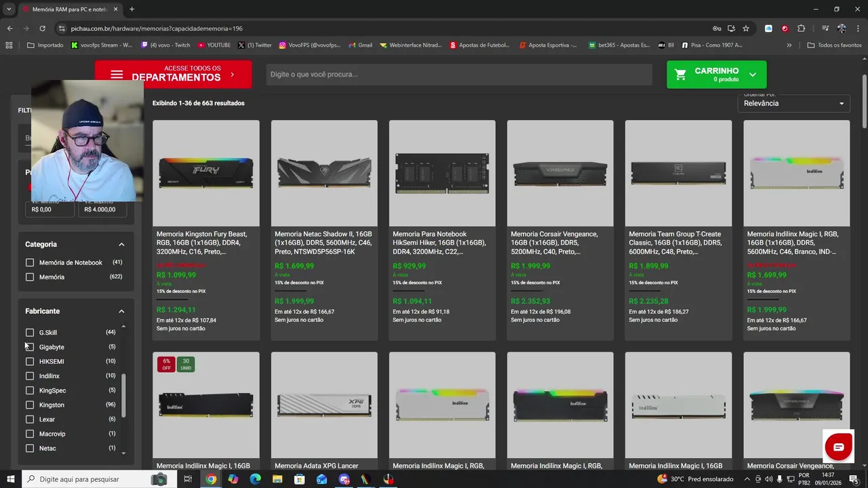Open the Chrome three-dot menu
The image size is (868, 488).
[857, 28]
